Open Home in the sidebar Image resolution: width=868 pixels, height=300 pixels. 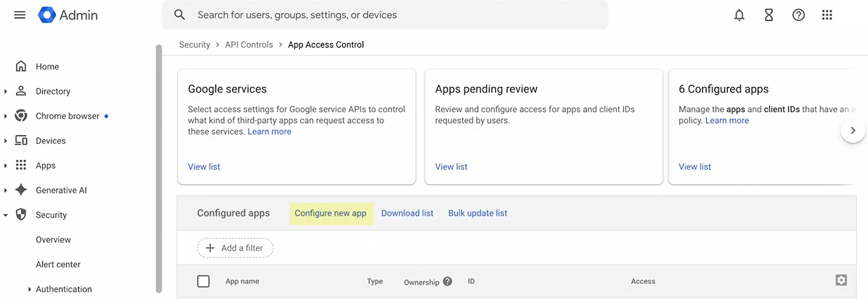[47, 67]
